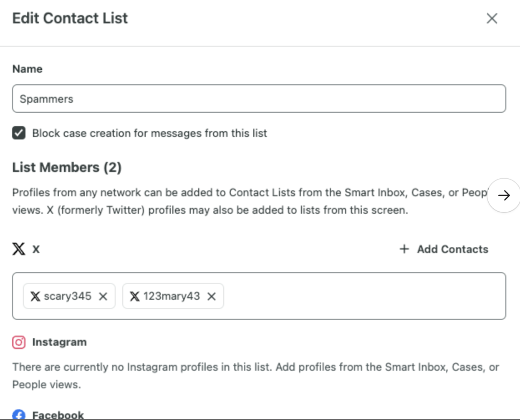The image size is (520, 420).
Task: Click the "Block case creation" label text
Action: (149, 133)
